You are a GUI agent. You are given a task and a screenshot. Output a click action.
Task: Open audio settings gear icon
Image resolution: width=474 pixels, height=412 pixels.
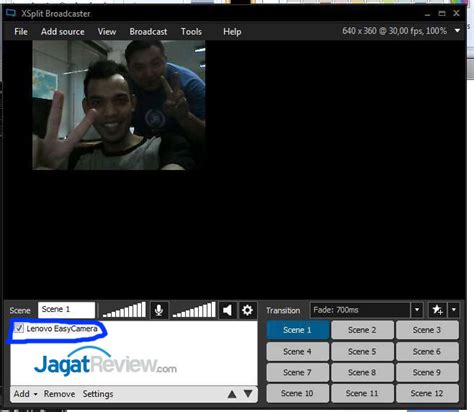click(x=247, y=310)
